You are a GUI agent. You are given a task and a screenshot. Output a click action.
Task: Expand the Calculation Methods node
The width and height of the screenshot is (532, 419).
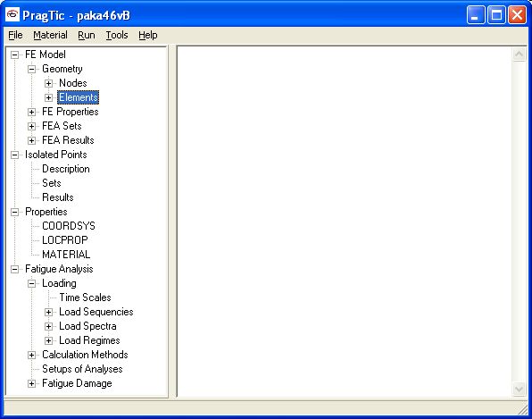click(31, 356)
